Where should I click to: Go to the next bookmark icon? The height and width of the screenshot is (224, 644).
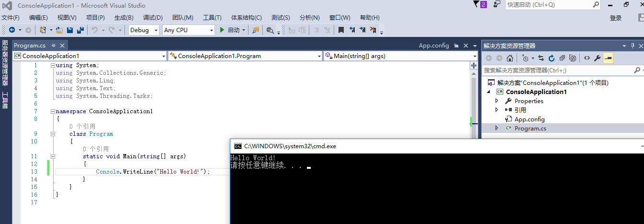click(362, 30)
